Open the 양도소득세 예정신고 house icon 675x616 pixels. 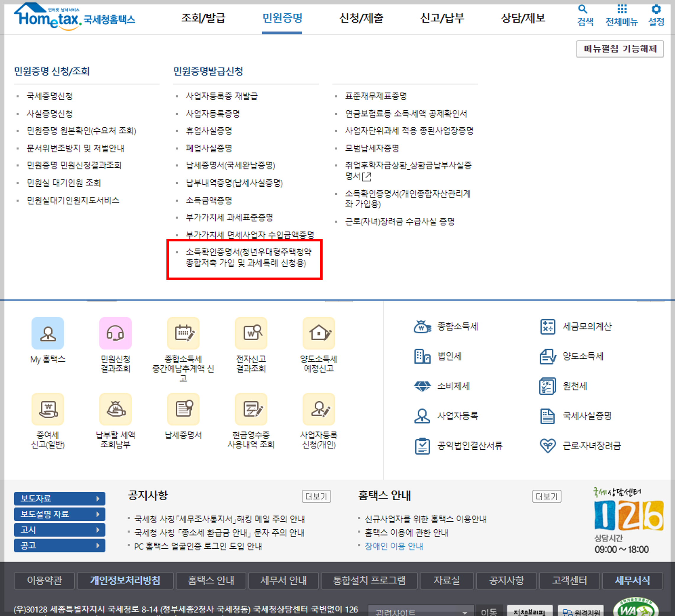pos(318,333)
